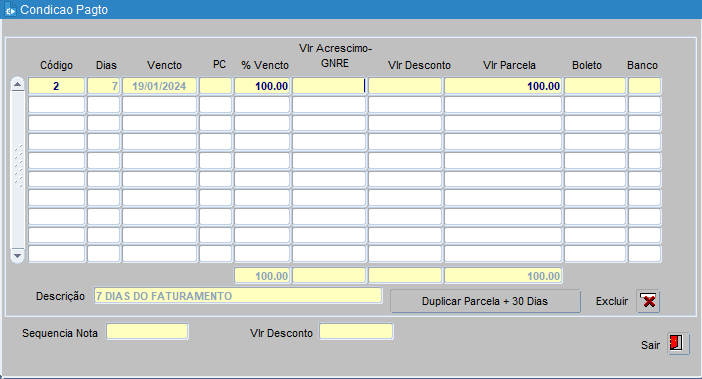Click the red X Excluir icon
Viewport: 702px width, 379px height.
click(x=648, y=301)
